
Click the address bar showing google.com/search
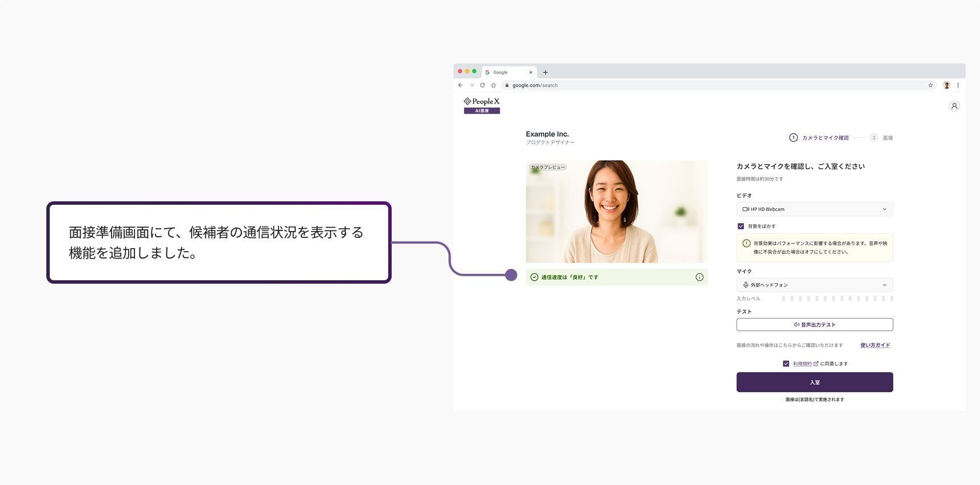(718, 85)
